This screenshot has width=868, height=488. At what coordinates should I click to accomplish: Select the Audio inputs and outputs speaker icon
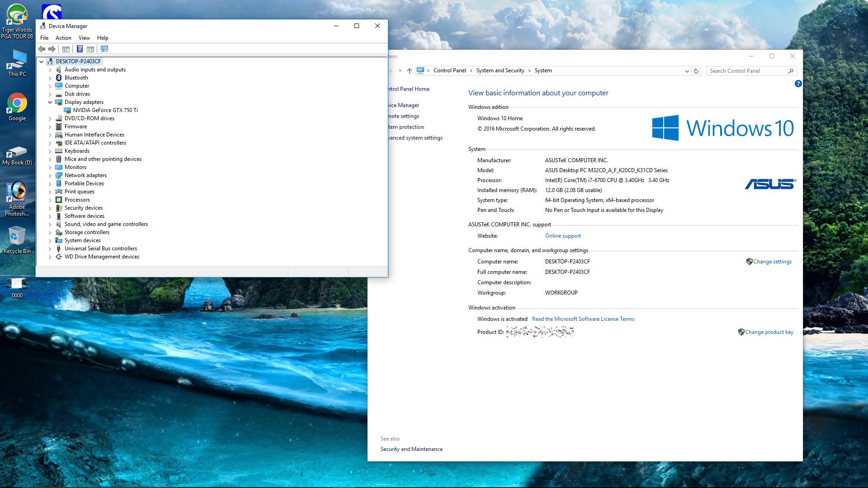(x=59, y=70)
